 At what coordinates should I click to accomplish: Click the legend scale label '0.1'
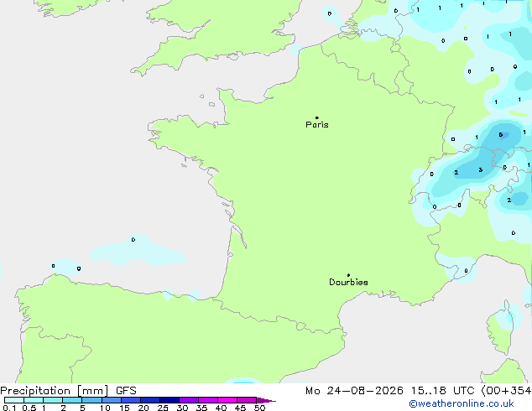tap(8, 408)
